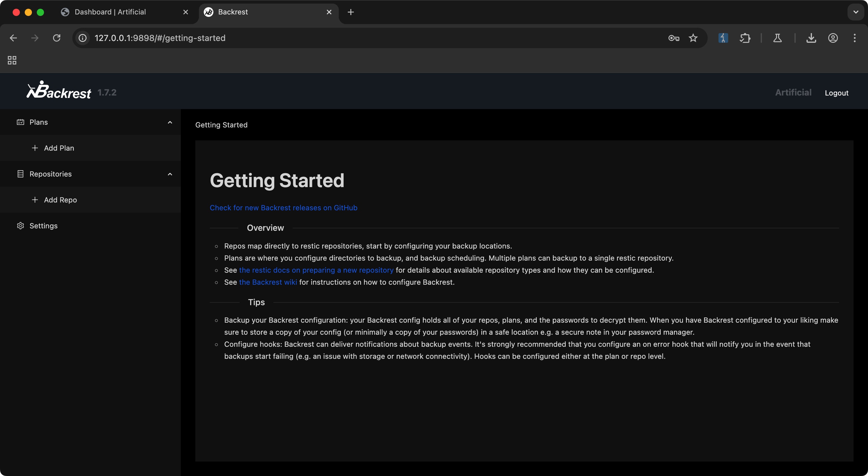Screen dimensions: 868x476
Task: Switch to Dashboard | Artificial tab
Action: (110, 12)
